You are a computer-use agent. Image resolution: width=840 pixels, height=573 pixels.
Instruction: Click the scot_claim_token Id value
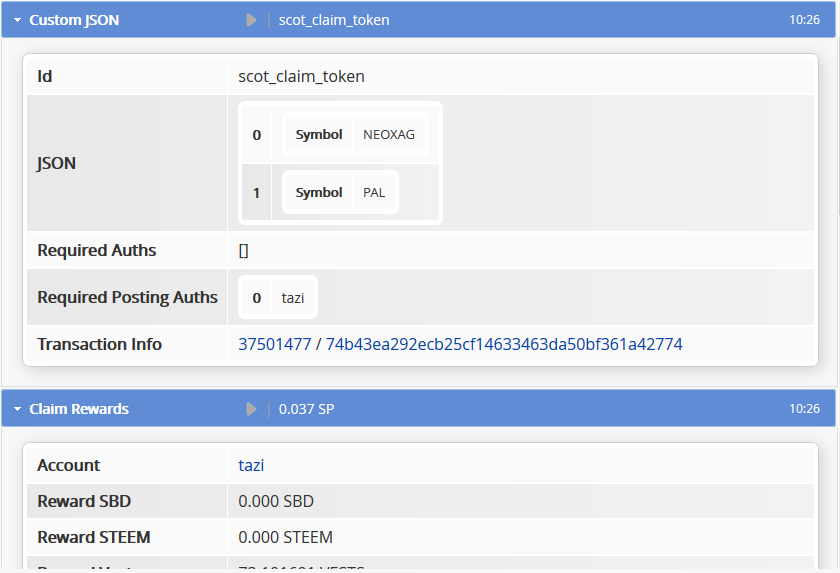pos(301,76)
